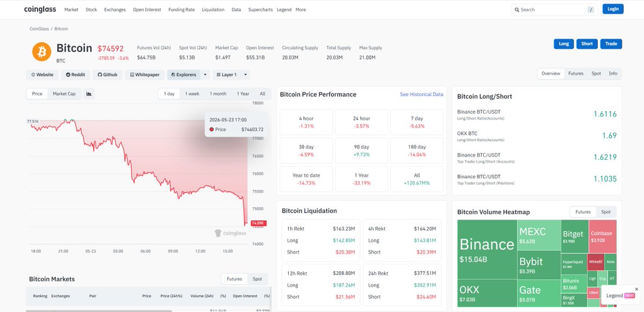Select the 1 month chart range
Screen dimensions: 644x312
[218, 94]
